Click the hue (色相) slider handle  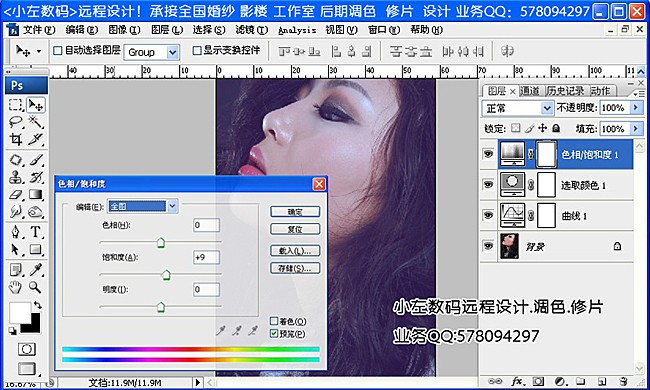[161, 242]
